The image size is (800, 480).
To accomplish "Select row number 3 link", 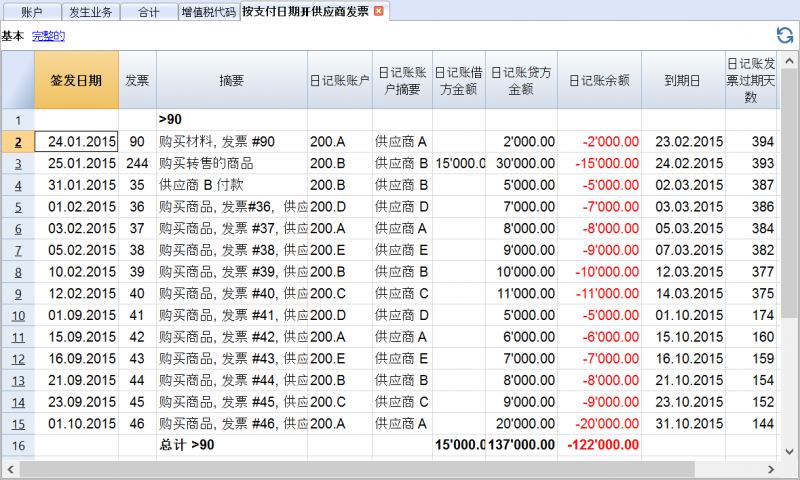I will pos(18,164).
